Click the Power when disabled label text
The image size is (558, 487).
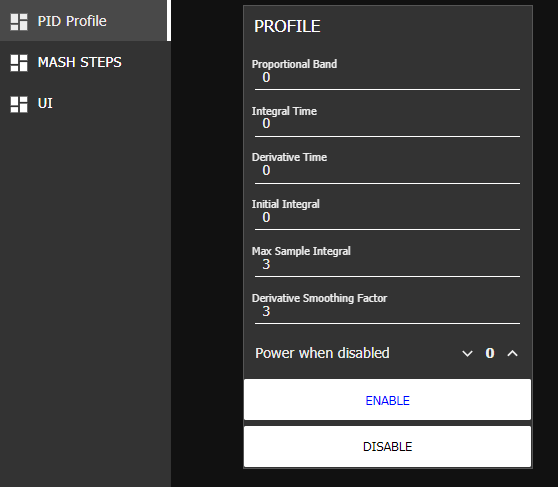coord(322,354)
